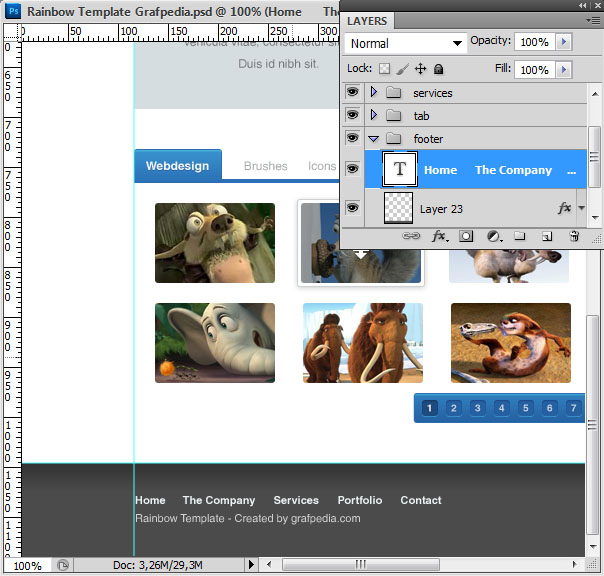Image resolution: width=604 pixels, height=576 pixels.
Task: Click the squirrel on tree thumbnail
Action: pos(215,243)
